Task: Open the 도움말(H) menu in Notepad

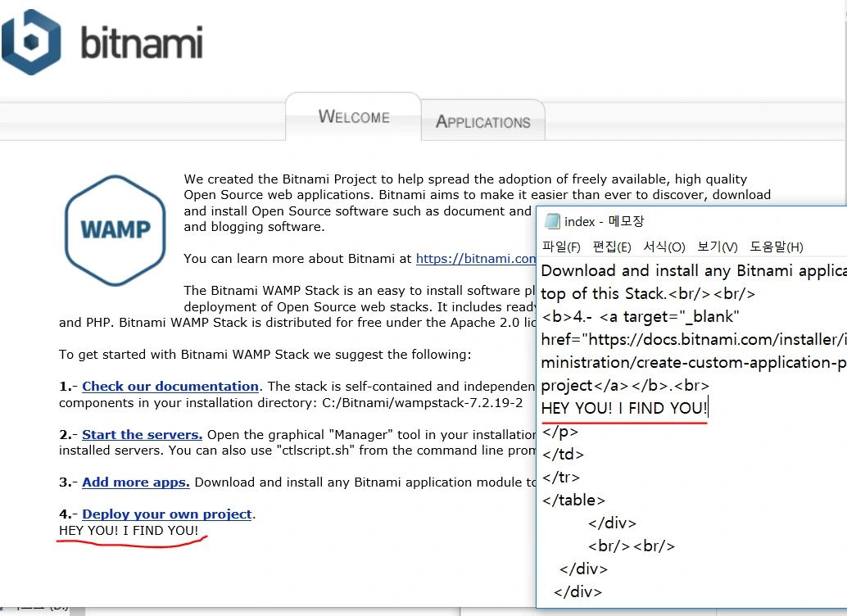Action: coord(777,247)
